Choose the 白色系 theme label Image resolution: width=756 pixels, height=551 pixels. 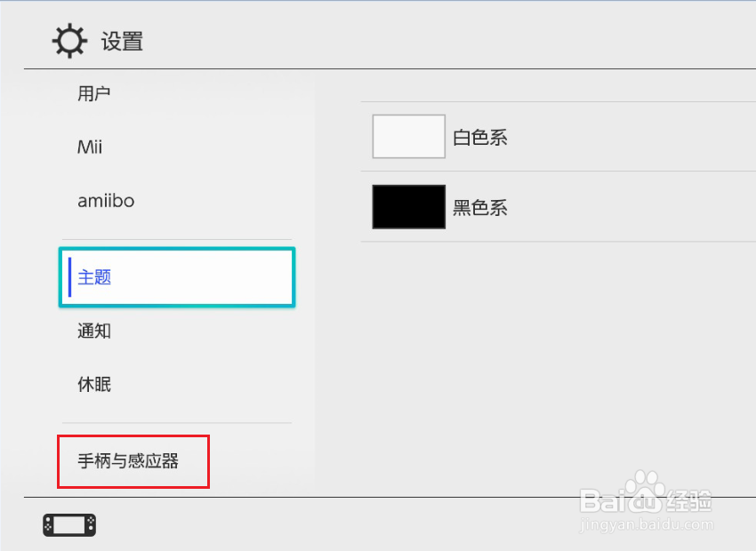[480, 138]
